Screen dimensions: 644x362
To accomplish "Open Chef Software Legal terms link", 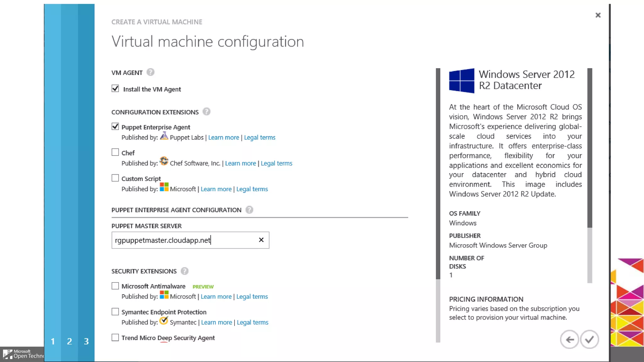I will tap(276, 163).
